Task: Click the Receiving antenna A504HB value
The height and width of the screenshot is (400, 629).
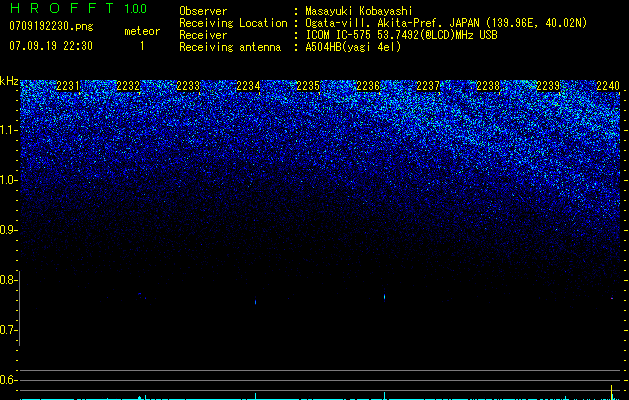Action: click(353, 47)
